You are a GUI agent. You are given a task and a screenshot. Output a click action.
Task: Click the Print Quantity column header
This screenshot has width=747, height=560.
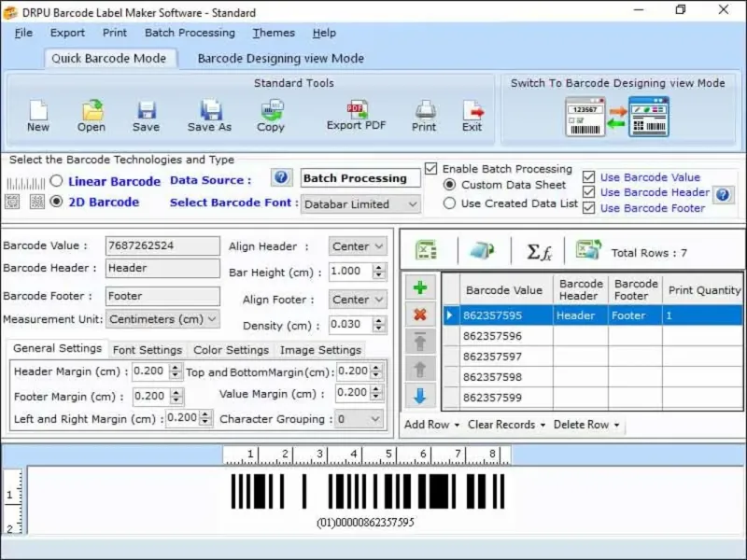click(x=703, y=290)
